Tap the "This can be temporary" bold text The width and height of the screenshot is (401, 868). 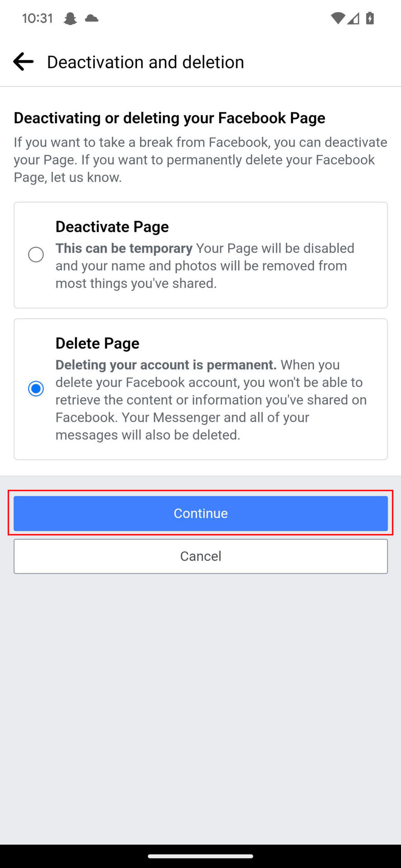(124, 248)
